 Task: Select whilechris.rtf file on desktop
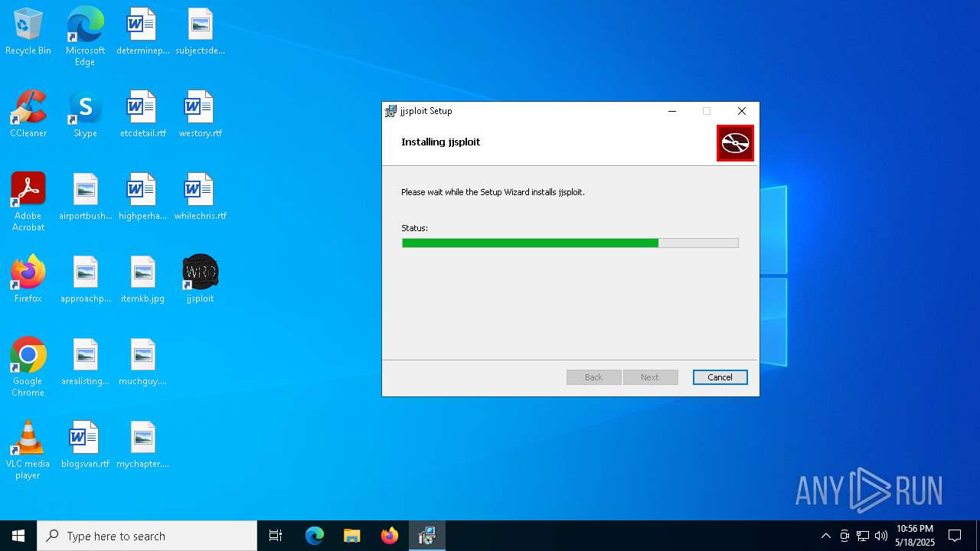(200, 197)
